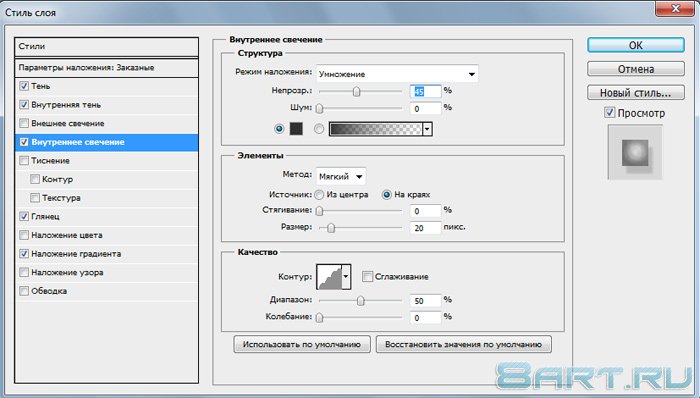Enable the Тиснение checkbox
This screenshot has height=398, width=700.
pos(24,160)
